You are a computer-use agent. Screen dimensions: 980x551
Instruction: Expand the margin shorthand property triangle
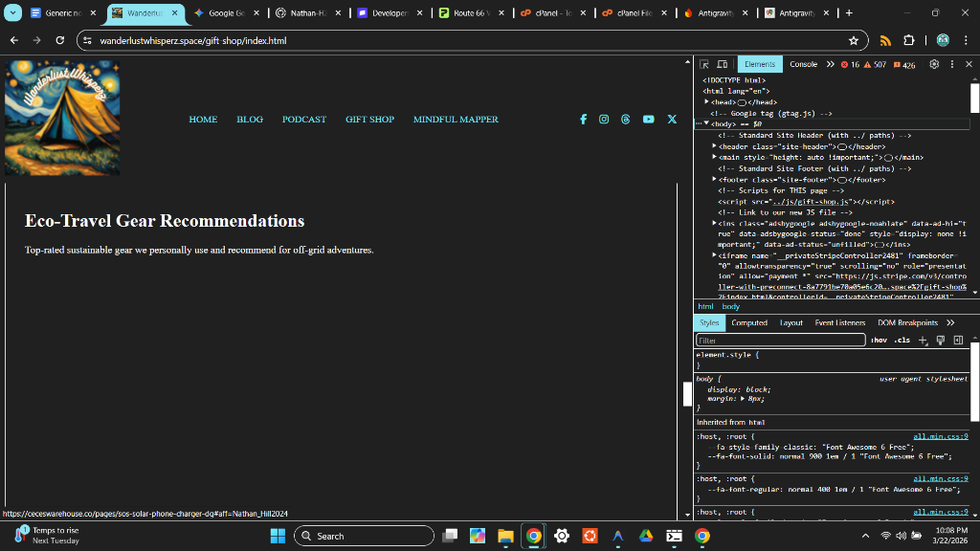[743, 398]
